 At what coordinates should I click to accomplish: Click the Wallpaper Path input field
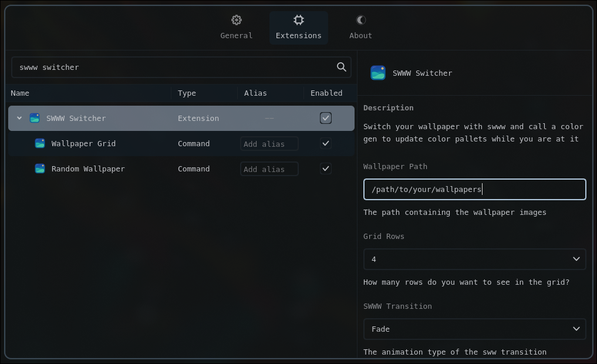[475, 189]
